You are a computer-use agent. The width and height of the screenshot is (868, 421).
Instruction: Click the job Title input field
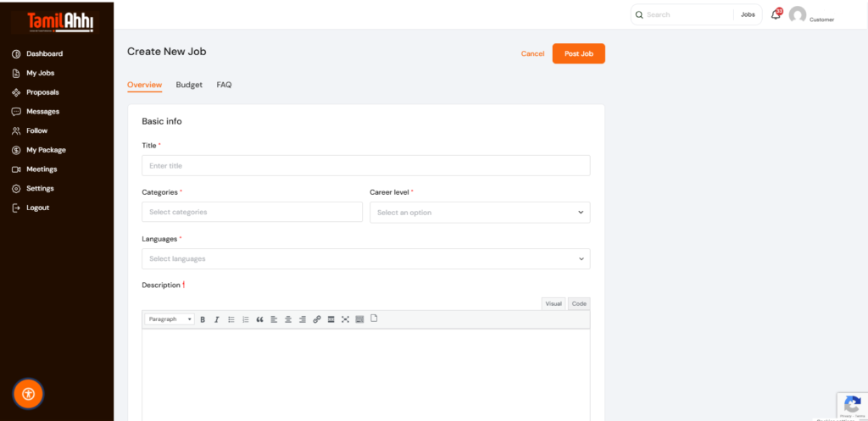(x=365, y=166)
